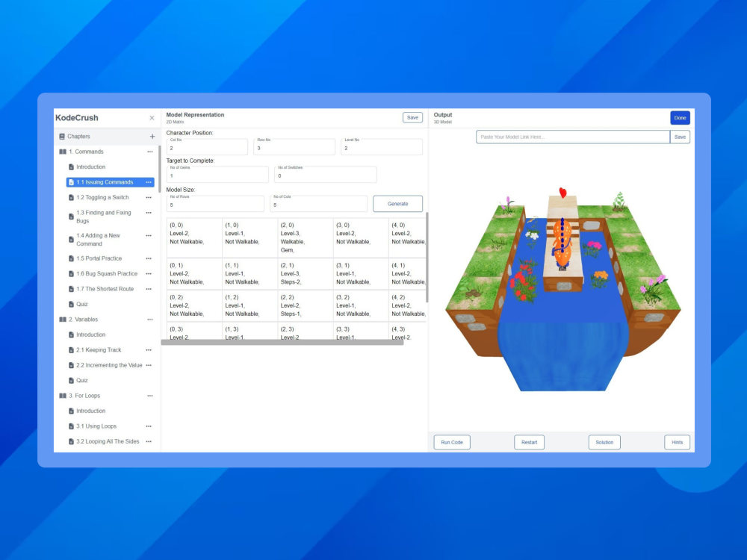The width and height of the screenshot is (747, 560).
Task: Click the Paste Your Model Link field
Action: [x=573, y=137]
